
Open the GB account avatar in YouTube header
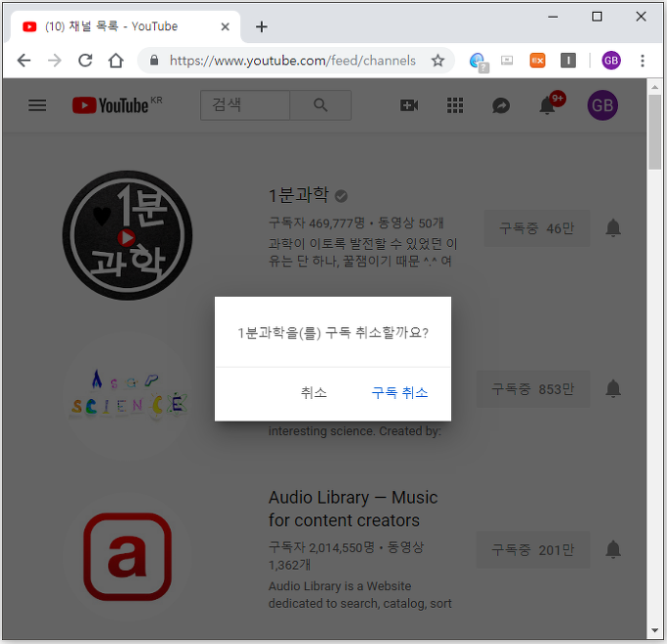pyautogui.click(x=602, y=105)
